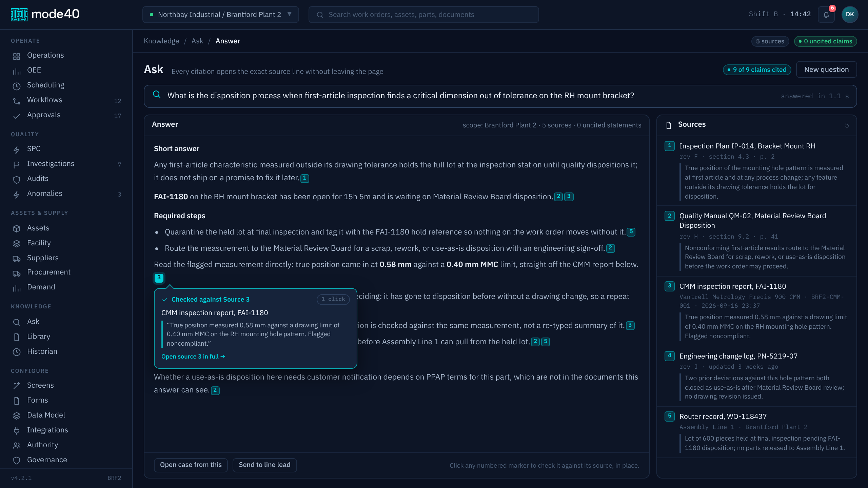This screenshot has width=868, height=488.
Task: Click the FAI-1180 bold reference
Action: click(x=171, y=197)
